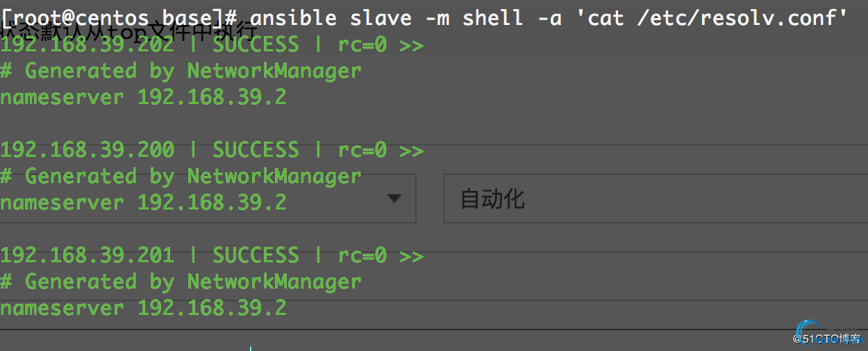Click the @51CTO博客 watermark text
868x351 pixels.
tap(826, 339)
